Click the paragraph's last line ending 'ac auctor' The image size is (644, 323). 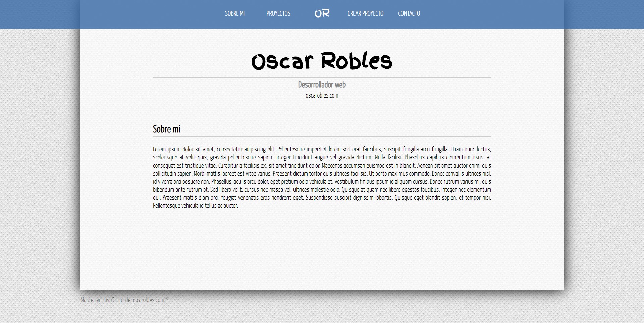click(195, 206)
